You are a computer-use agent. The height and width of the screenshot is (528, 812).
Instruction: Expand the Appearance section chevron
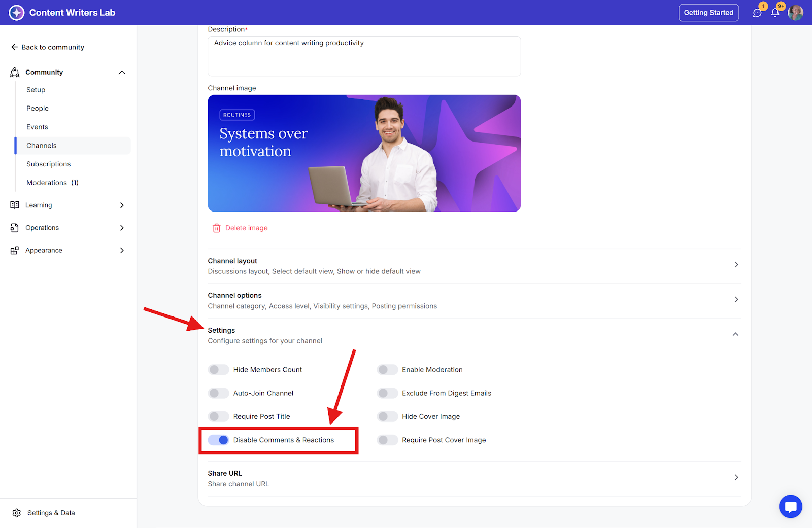(122, 250)
